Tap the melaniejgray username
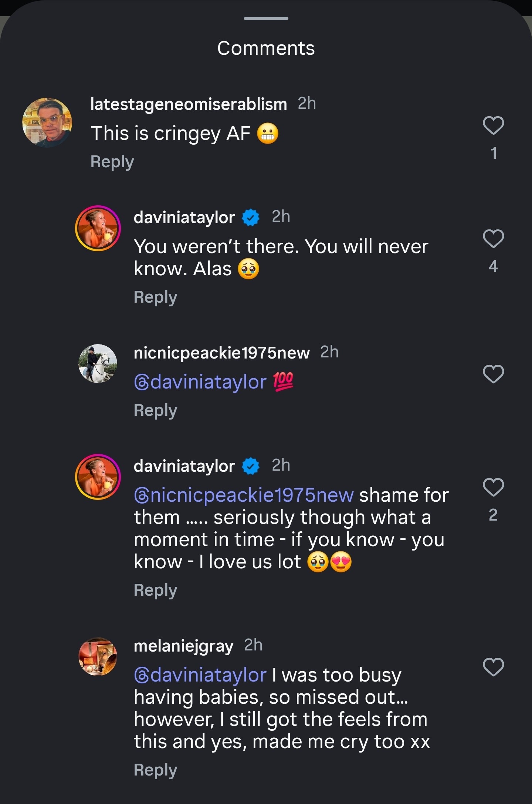Screen dimensions: 532x804 click(x=183, y=646)
